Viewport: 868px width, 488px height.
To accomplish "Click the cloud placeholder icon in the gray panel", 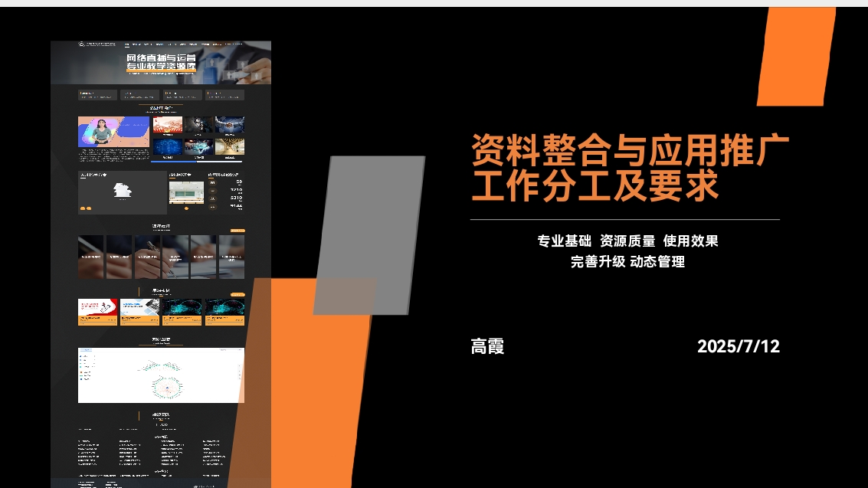I will pos(121,192).
